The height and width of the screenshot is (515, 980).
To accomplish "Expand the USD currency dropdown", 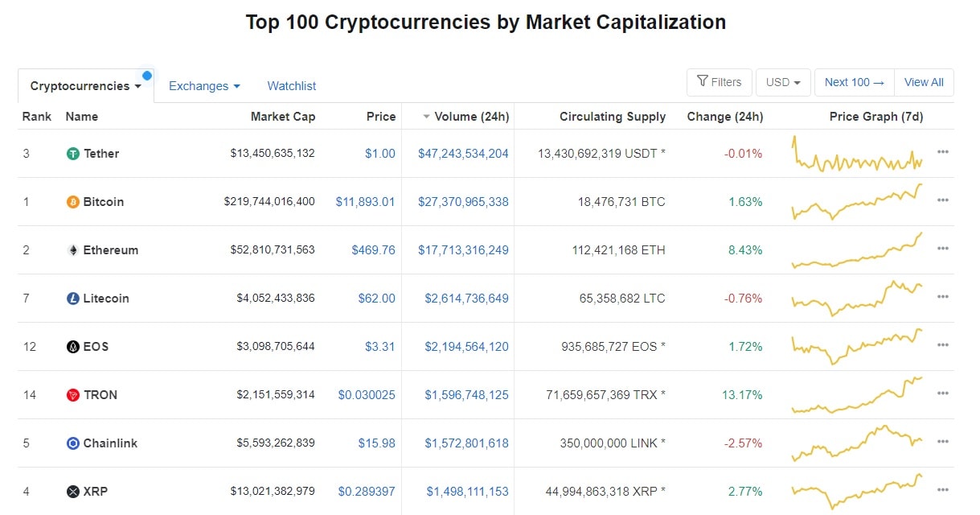I will 783,82.
